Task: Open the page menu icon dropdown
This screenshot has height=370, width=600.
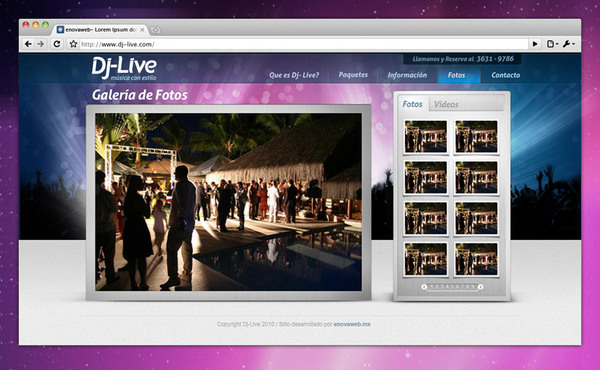Action: 552,44
